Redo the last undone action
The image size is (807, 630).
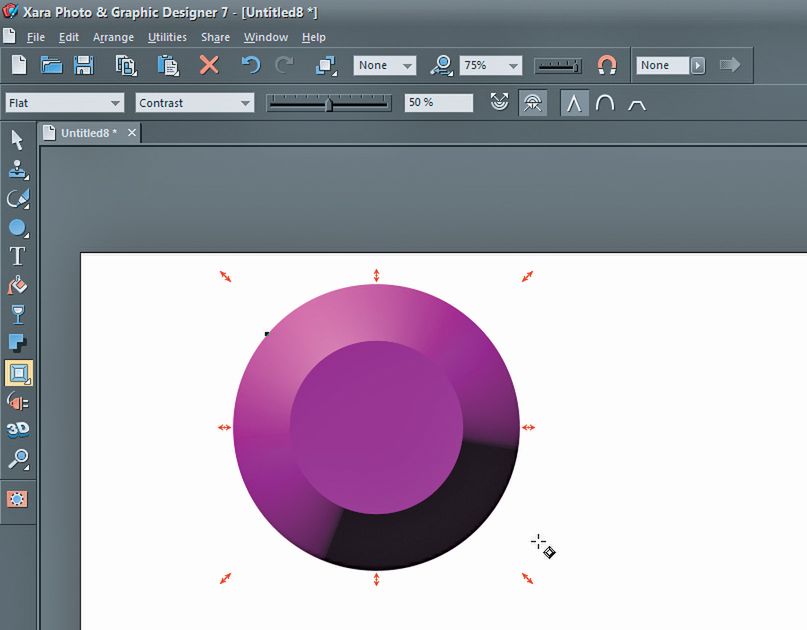coord(284,65)
